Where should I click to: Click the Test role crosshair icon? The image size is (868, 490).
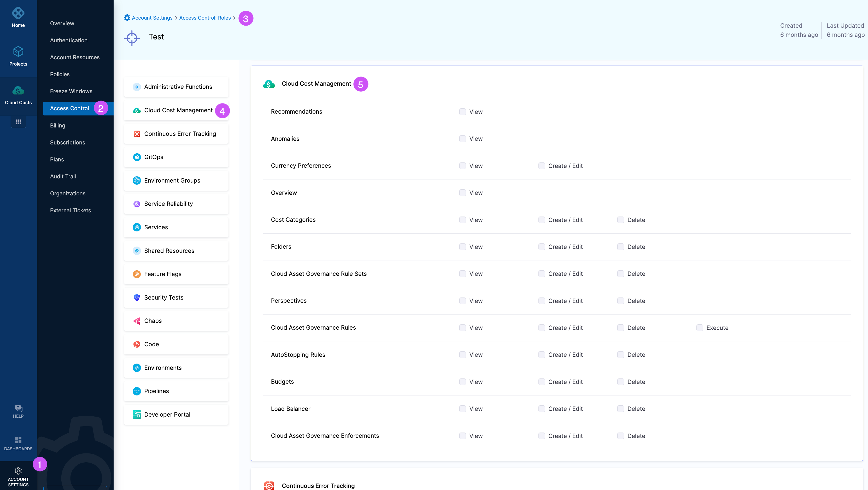(132, 38)
